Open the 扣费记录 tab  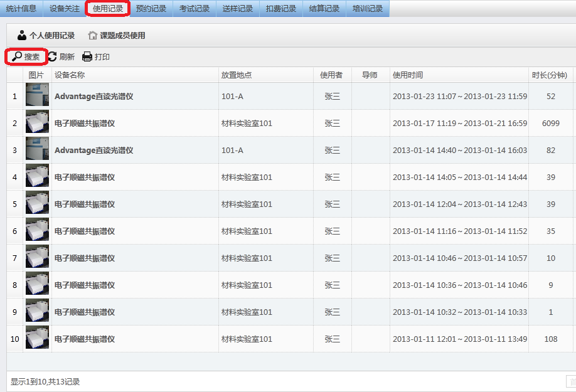click(280, 9)
